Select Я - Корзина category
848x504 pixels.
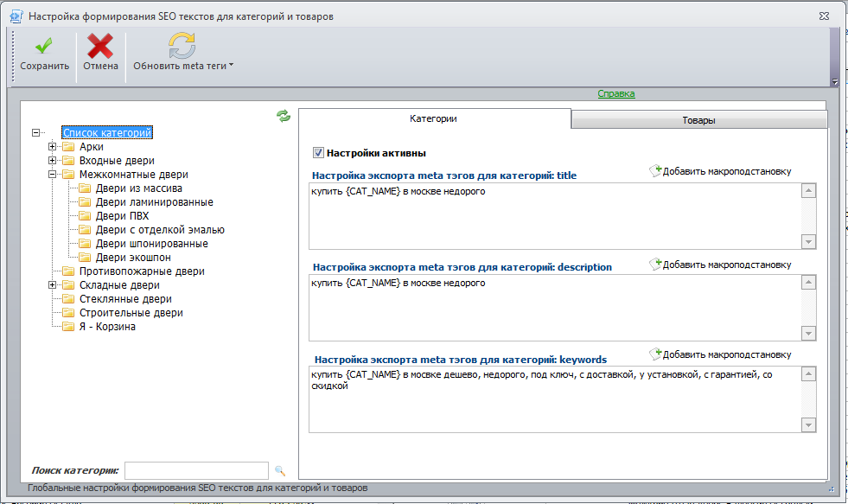click(107, 327)
